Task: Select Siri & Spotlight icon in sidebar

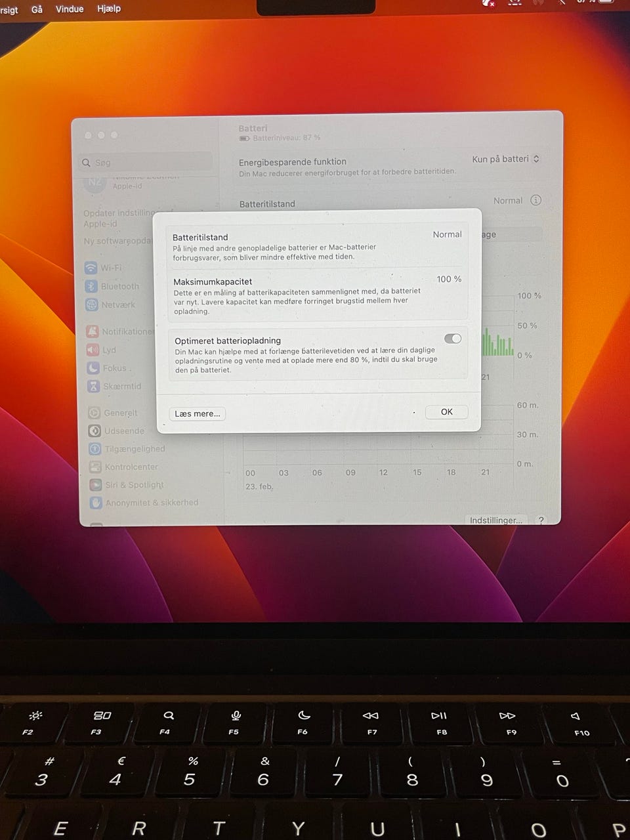Action: 95,484
